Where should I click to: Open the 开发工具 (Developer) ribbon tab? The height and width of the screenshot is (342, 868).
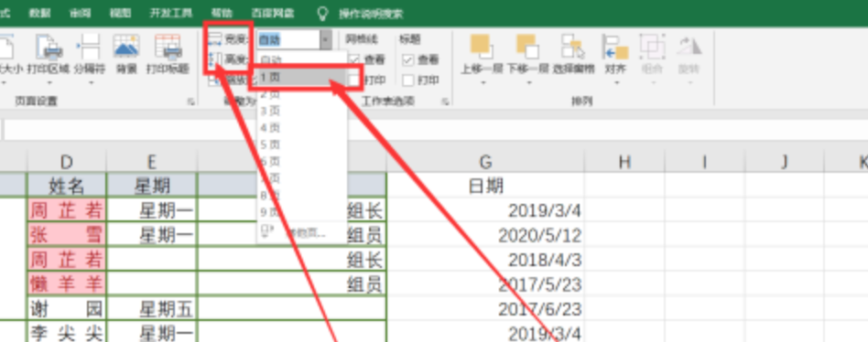point(171,14)
